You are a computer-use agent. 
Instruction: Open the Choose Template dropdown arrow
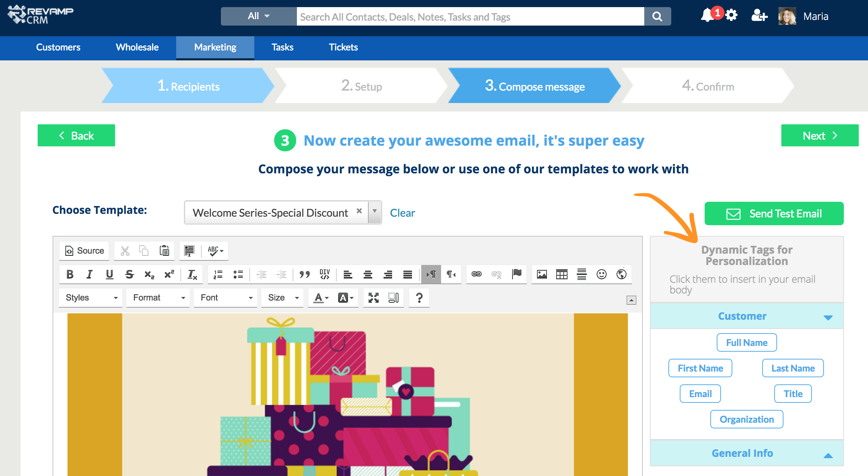tap(374, 212)
